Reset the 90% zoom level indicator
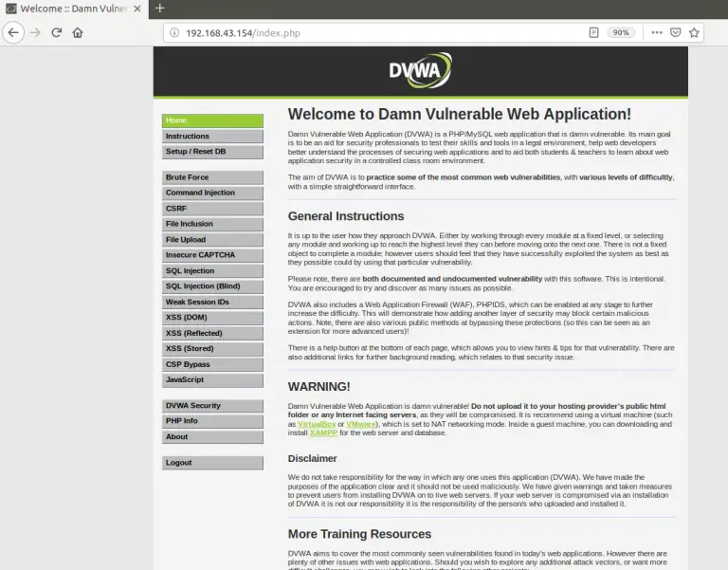This screenshot has height=570, width=728. 621,32
